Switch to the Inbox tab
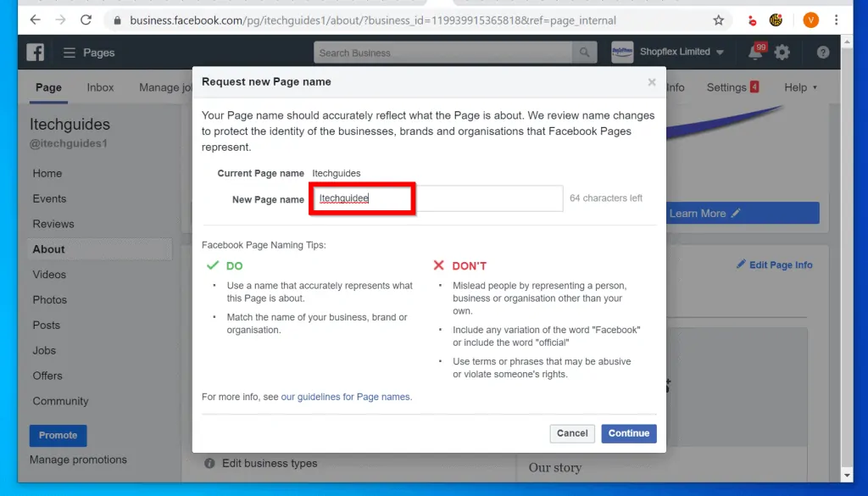The image size is (868, 496). 100,87
